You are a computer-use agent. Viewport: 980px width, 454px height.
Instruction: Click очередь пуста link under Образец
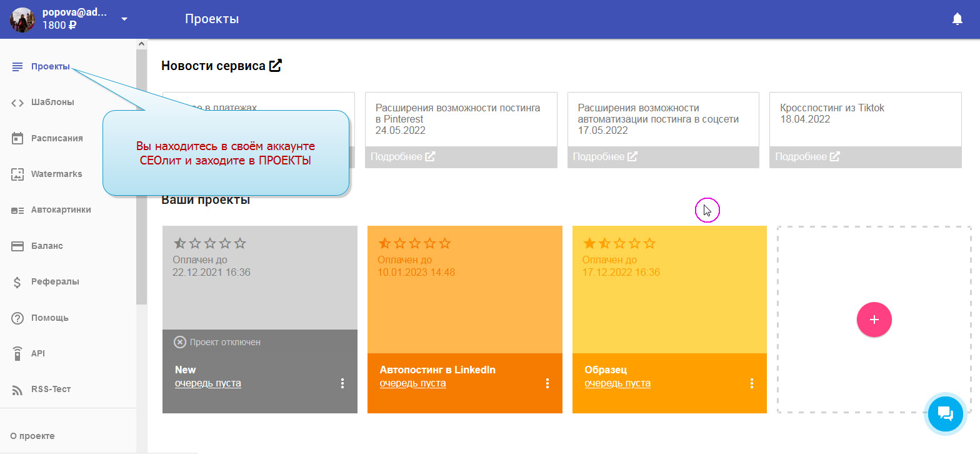coord(617,383)
